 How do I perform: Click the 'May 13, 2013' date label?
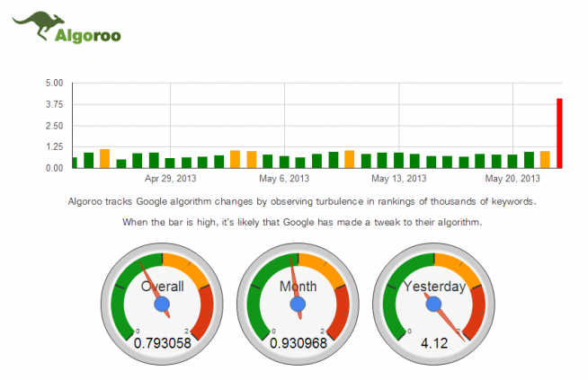click(399, 179)
